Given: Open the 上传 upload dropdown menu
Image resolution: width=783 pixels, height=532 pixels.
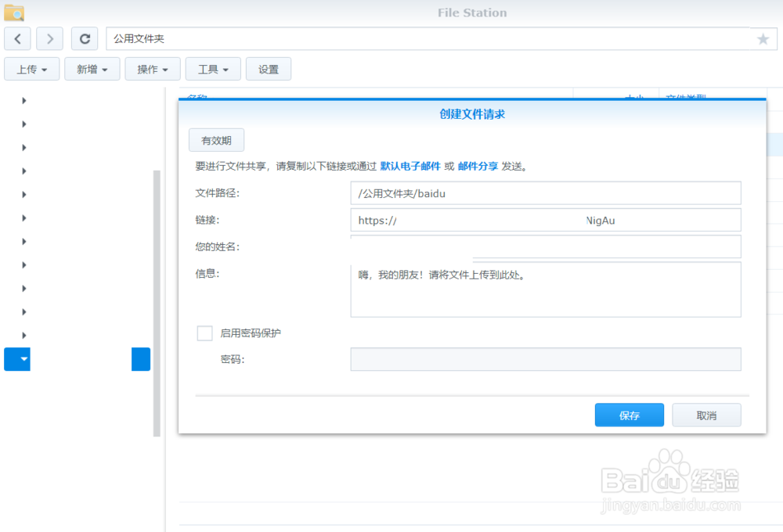Looking at the screenshot, I should coord(31,69).
